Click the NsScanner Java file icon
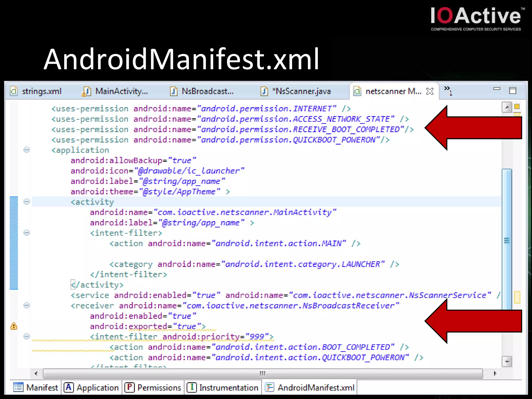Image resolution: width=532 pixels, height=399 pixels. 264,91
